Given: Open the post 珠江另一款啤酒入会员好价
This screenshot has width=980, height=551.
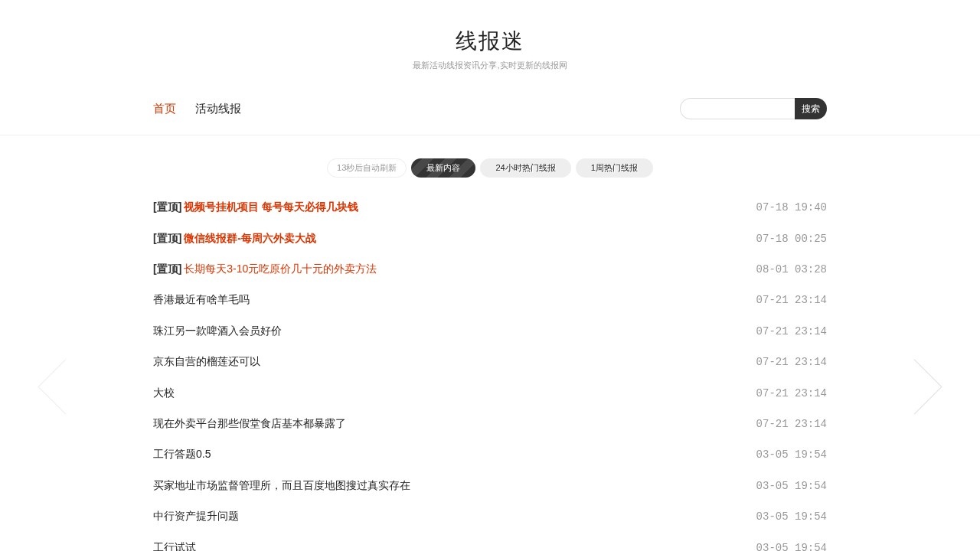Looking at the screenshot, I should click(217, 331).
